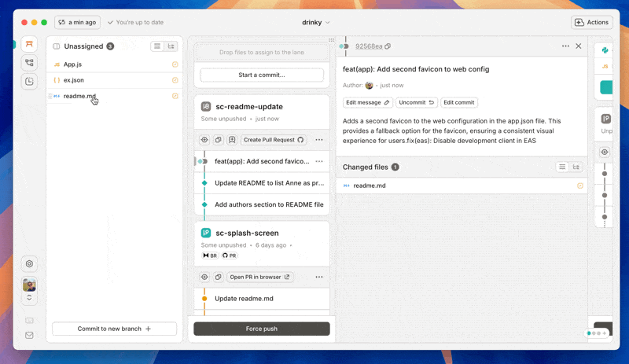
Task: Click the sc-readme-update branch target icon
Action: click(x=205, y=140)
